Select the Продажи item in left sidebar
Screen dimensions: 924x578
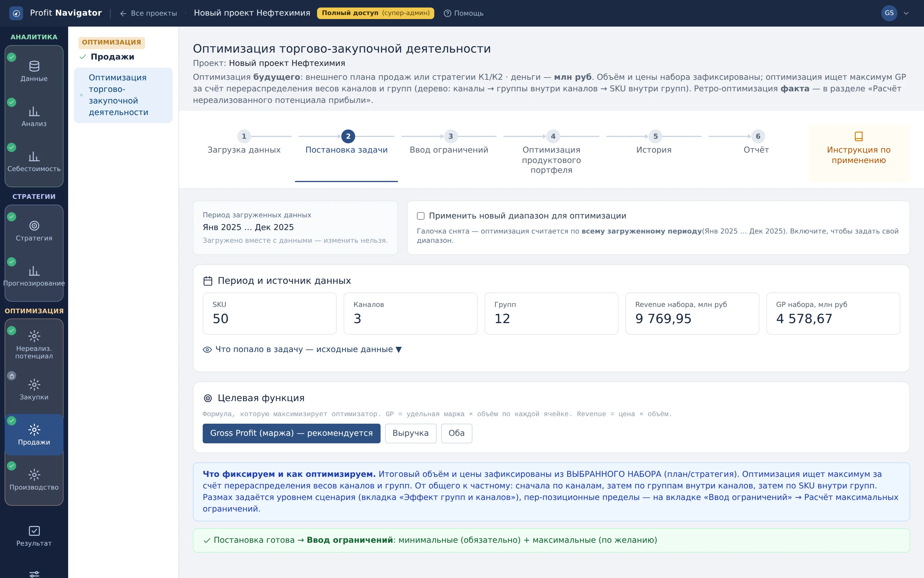tap(34, 434)
